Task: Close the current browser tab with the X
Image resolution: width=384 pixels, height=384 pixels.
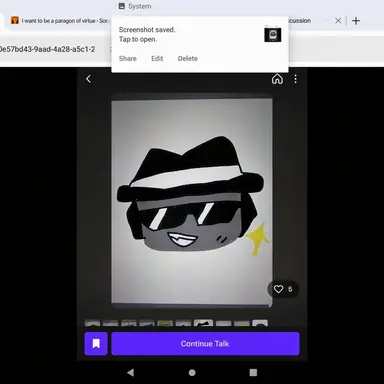Action: coord(338,21)
